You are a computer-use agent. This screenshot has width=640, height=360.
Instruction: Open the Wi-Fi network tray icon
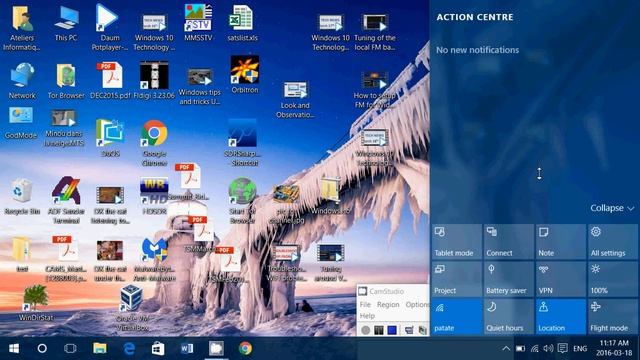coord(534,349)
